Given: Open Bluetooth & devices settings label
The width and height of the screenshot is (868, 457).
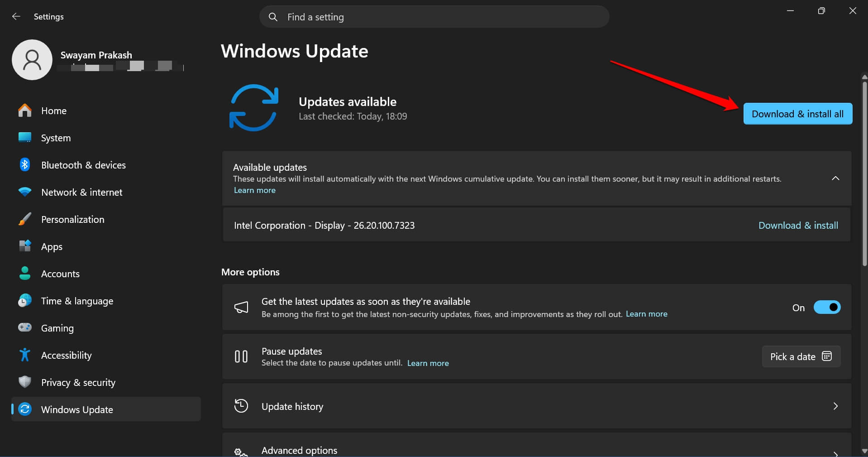Looking at the screenshot, I should point(83,165).
